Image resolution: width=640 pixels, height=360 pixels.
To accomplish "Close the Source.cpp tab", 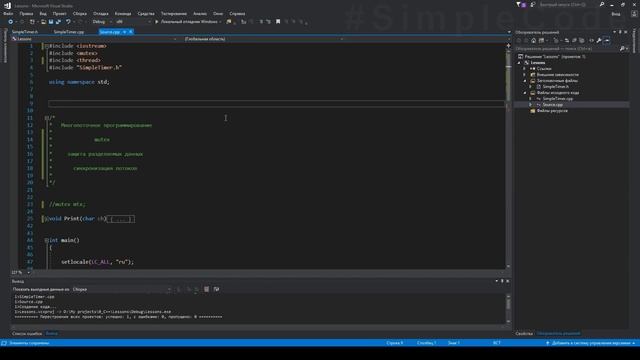I will [131, 32].
